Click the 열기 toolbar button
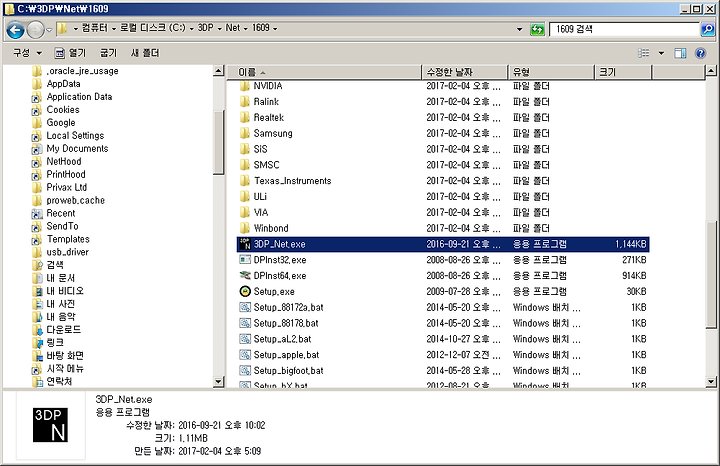Viewport: 720px width, 466px height. click(x=70, y=53)
